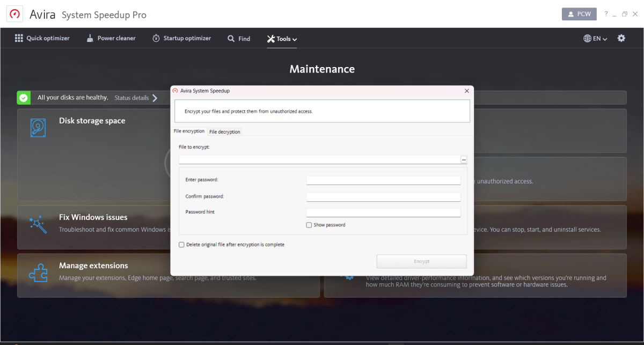The width and height of the screenshot is (644, 345).
Task: Open the Quick optimizer section
Action: (42, 39)
